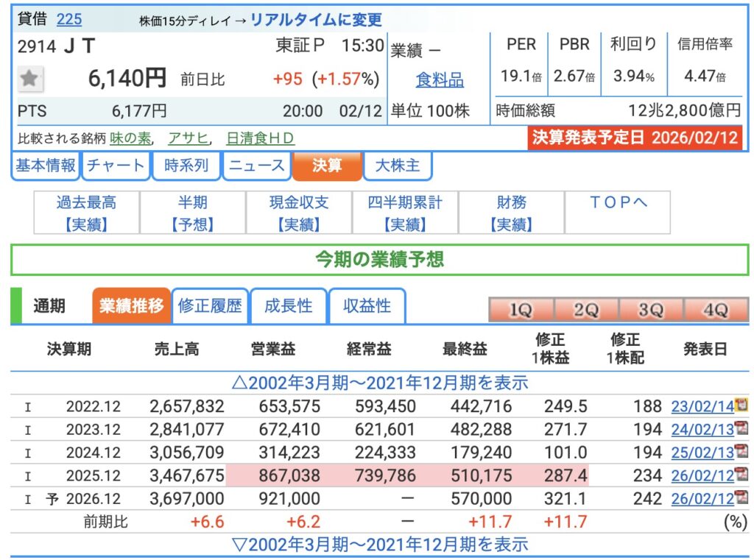Image resolution: width=754 pixels, height=560 pixels.
Task: Jump to the 現金収支【実績】 section
Action: pyautogui.click(x=299, y=213)
